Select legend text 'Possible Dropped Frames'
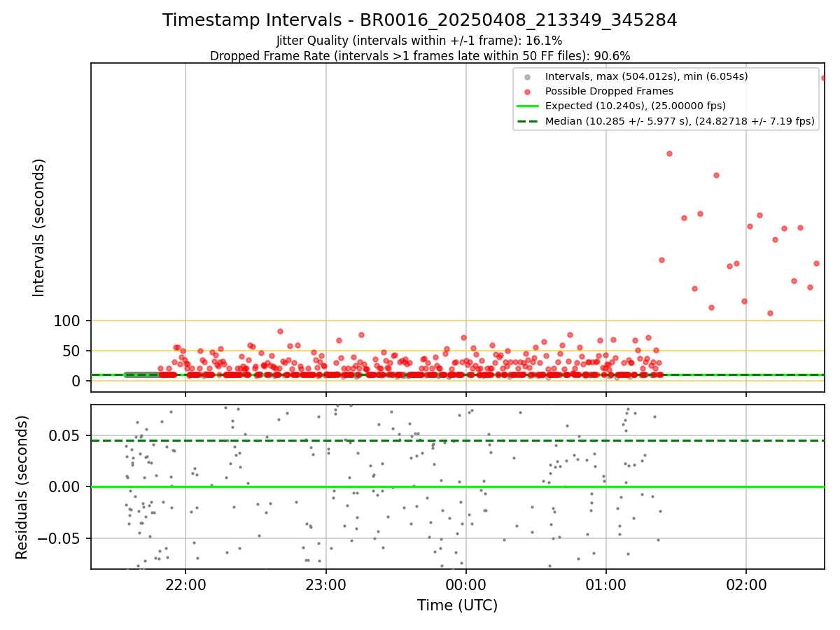 tap(609, 91)
